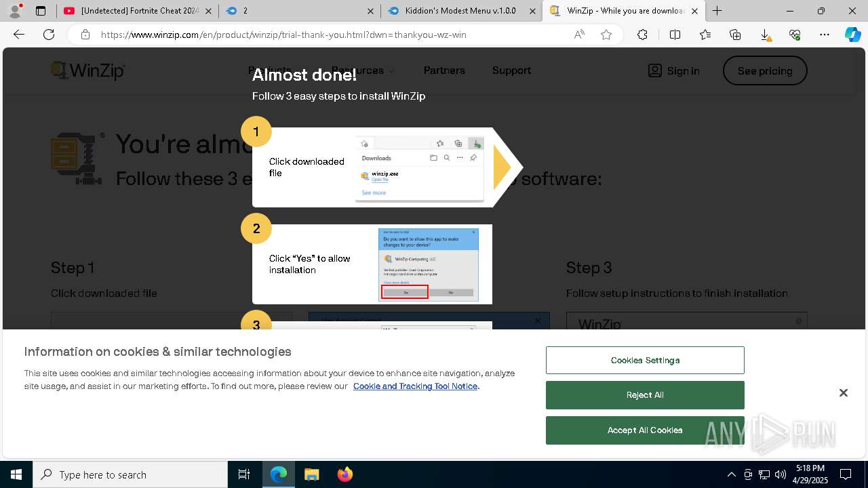
Task: Open the Partners menu item
Action: pyautogui.click(x=444, y=70)
